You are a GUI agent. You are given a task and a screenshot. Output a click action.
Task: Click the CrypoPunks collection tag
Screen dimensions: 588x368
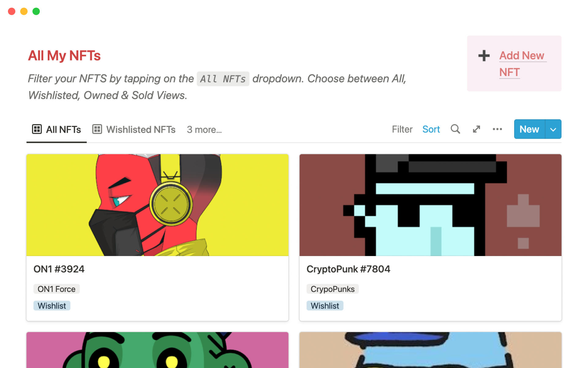[333, 289]
